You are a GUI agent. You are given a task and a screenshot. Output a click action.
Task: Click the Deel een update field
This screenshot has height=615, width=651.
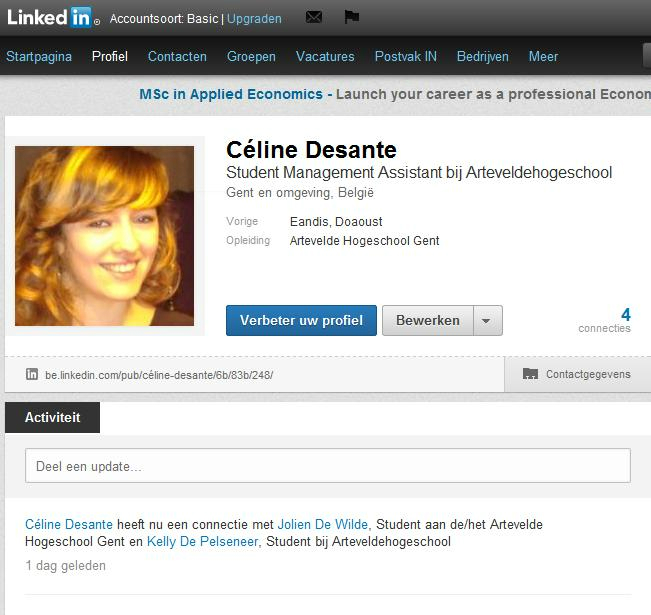pos(327,466)
